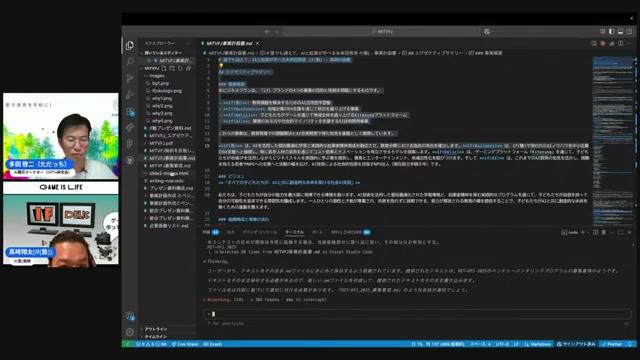Click the New File icon beside MITVFJ

click(x=164, y=68)
